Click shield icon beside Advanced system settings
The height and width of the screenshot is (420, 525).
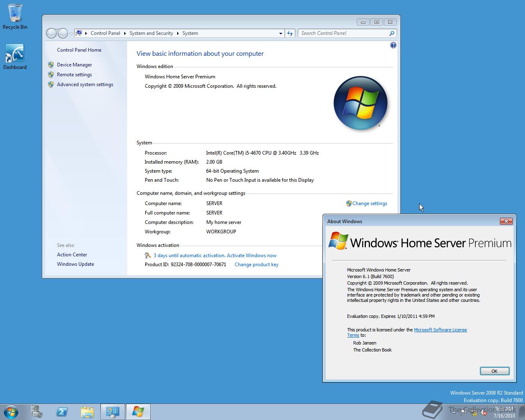(51, 84)
